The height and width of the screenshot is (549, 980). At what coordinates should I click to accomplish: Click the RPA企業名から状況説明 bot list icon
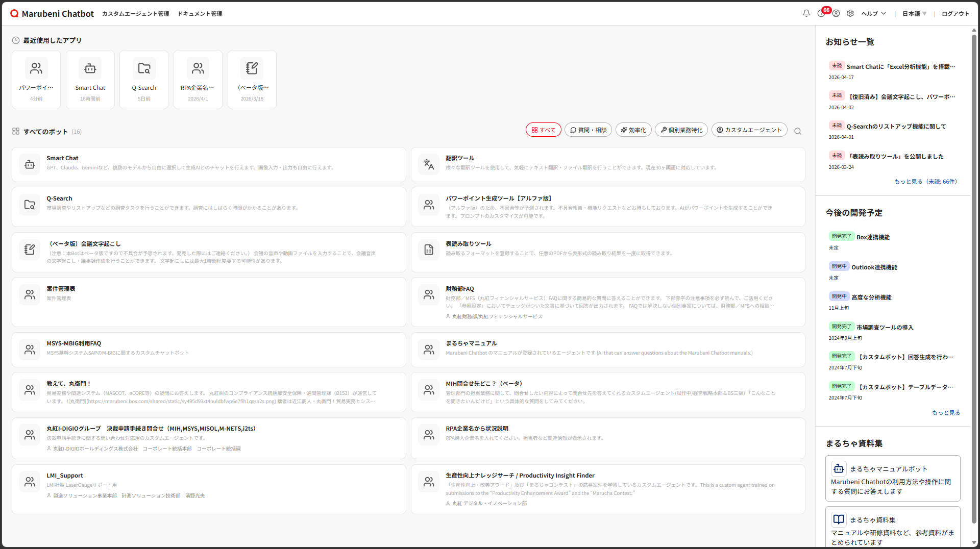coord(429,435)
